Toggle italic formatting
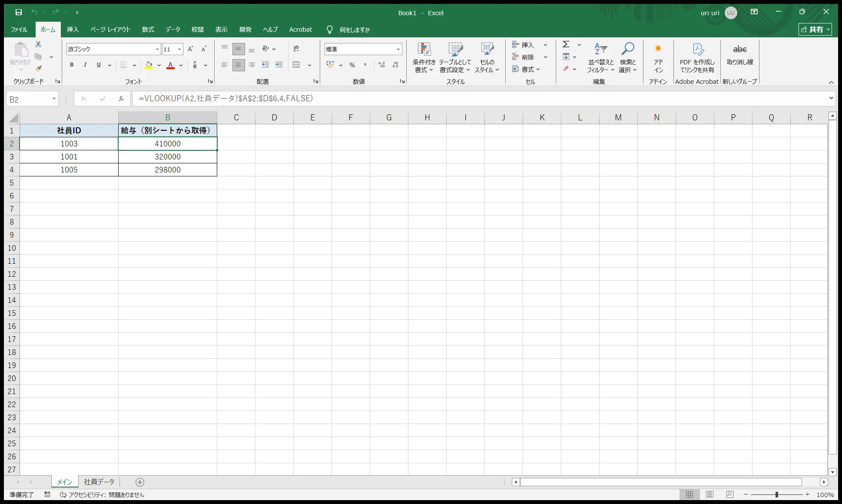 point(85,65)
